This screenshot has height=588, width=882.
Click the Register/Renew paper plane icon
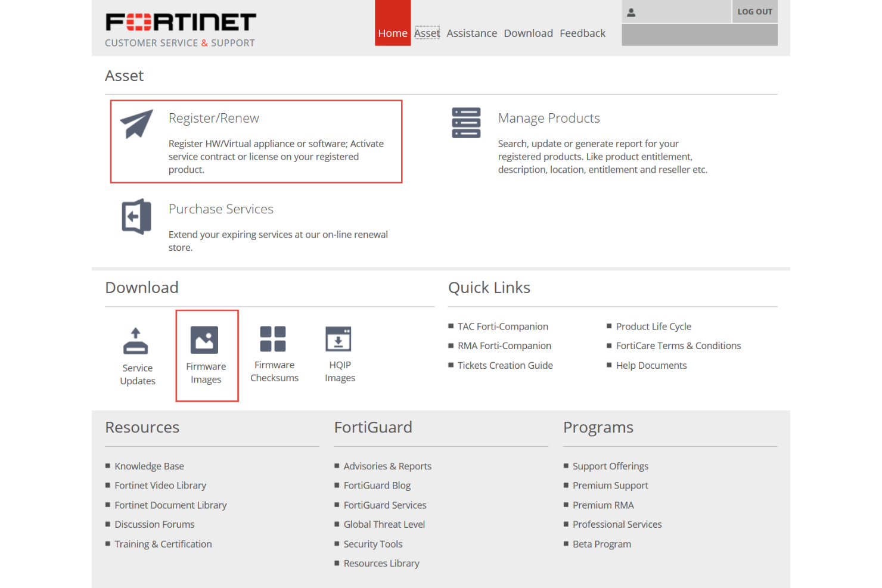(136, 124)
